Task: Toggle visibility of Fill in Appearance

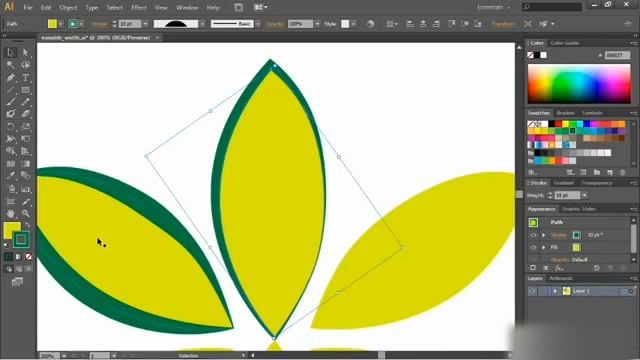Action: click(x=533, y=248)
